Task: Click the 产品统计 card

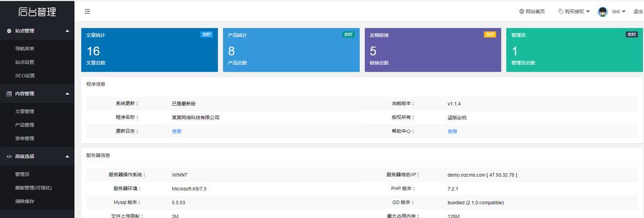Action: 291,50
